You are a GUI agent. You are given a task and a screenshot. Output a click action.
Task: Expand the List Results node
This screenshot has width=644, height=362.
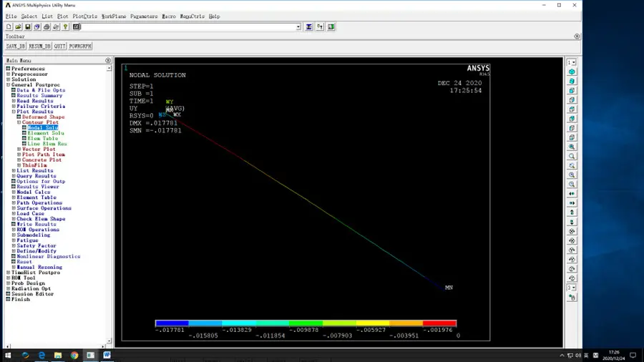[x=14, y=171]
